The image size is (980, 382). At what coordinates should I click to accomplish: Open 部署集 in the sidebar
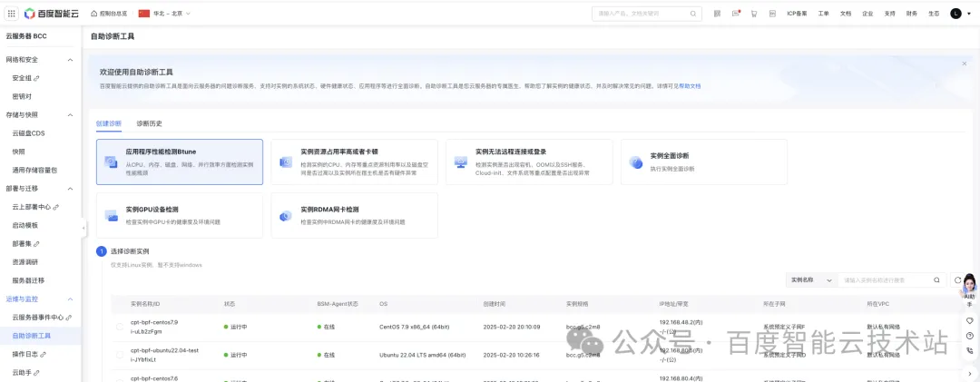pyautogui.click(x=25, y=244)
